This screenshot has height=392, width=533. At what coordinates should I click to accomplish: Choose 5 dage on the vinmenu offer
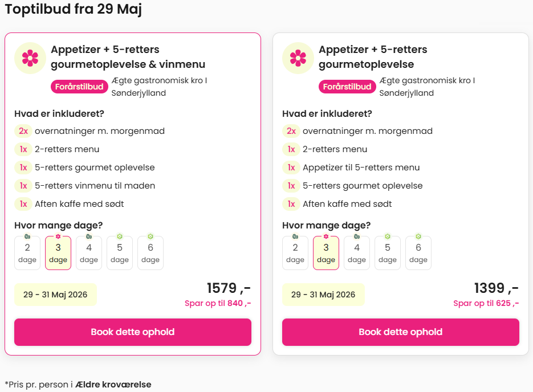[x=120, y=253]
